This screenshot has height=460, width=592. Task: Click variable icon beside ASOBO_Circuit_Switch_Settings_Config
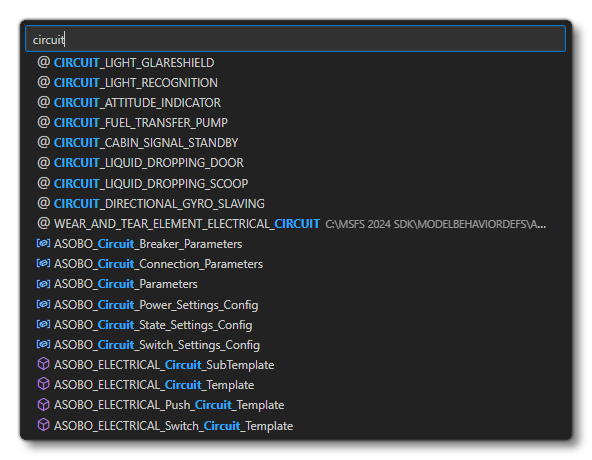pyautogui.click(x=43, y=344)
